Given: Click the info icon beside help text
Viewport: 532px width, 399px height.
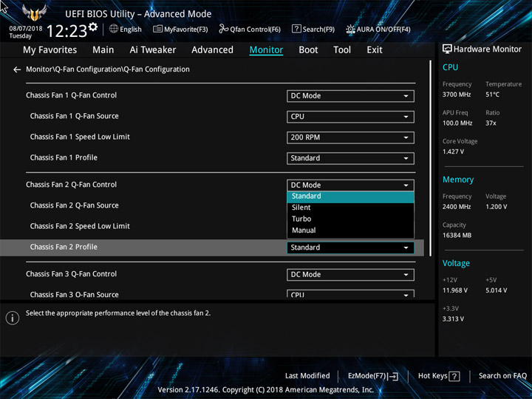Looking at the screenshot, I should click(x=13, y=318).
